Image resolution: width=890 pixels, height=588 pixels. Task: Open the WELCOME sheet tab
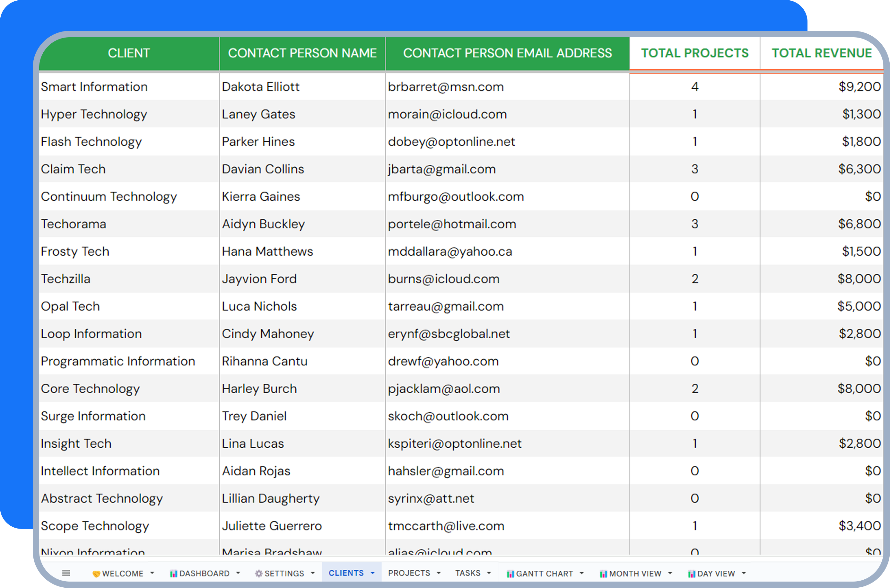tap(123, 573)
